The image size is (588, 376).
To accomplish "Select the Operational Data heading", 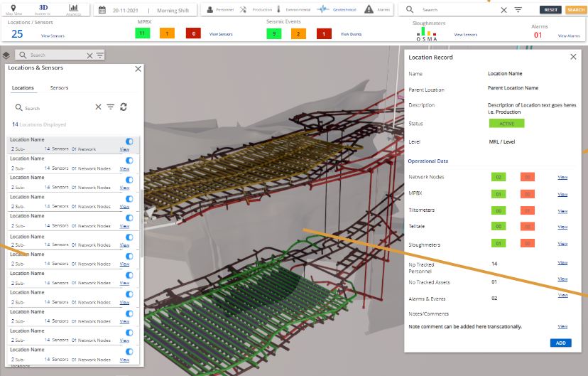I will click(x=428, y=161).
